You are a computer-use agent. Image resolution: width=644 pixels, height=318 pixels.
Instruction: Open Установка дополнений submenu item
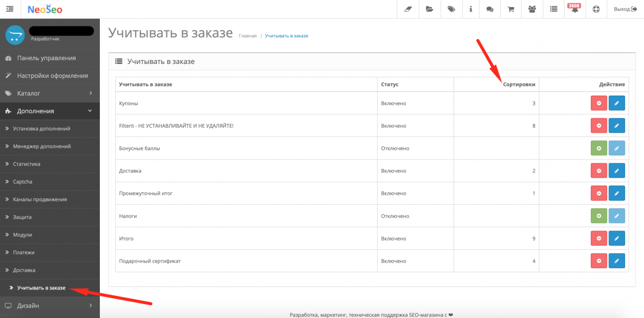click(50, 129)
